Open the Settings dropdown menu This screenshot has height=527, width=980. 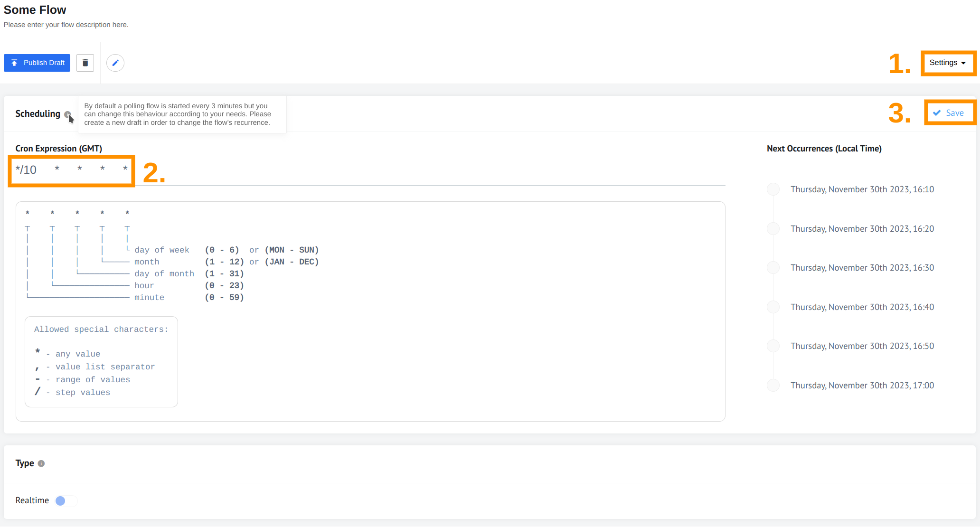point(948,63)
